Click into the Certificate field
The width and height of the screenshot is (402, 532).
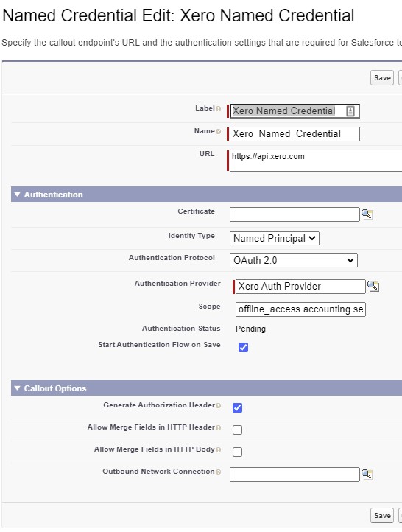point(295,214)
